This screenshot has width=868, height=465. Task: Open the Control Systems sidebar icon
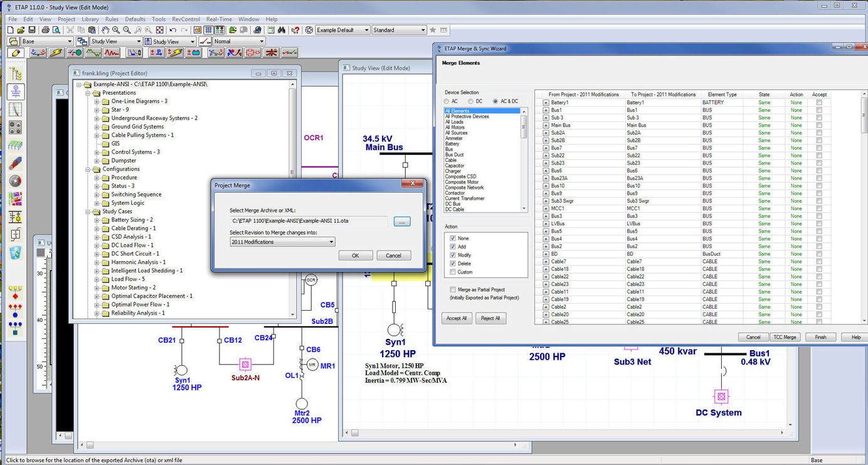[16, 217]
